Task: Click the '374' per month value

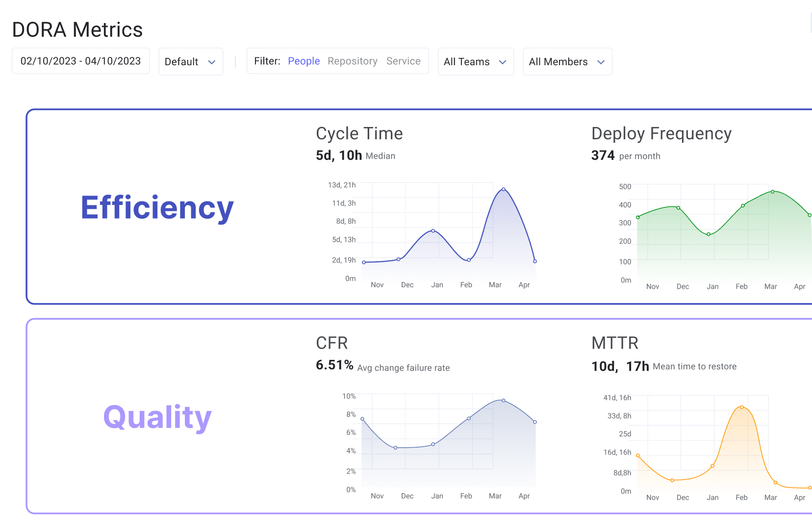Action: tap(603, 155)
